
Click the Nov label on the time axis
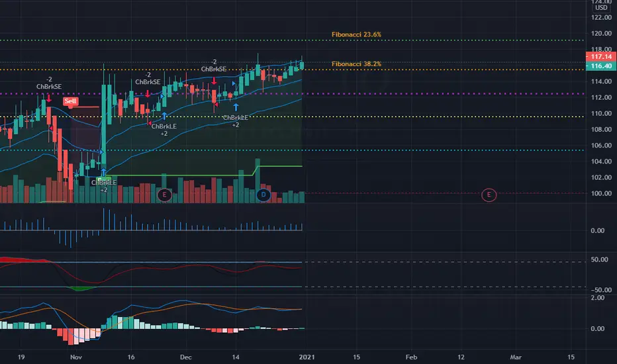[x=76, y=357]
